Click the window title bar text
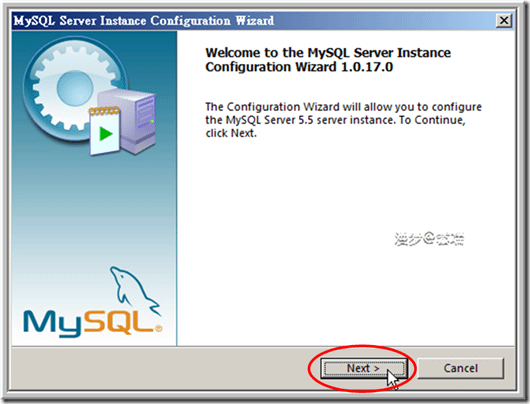Image resolution: width=530 pixels, height=404 pixels. point(144,21)
